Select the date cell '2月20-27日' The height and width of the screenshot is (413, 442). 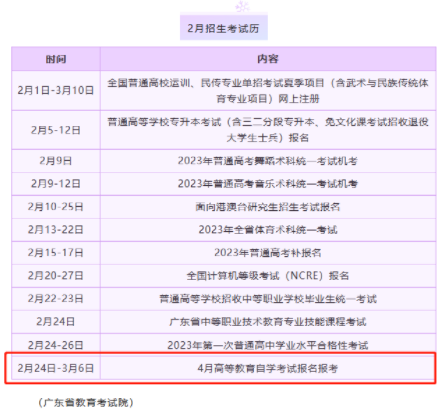pyautogui.click(x=56, y=276)
